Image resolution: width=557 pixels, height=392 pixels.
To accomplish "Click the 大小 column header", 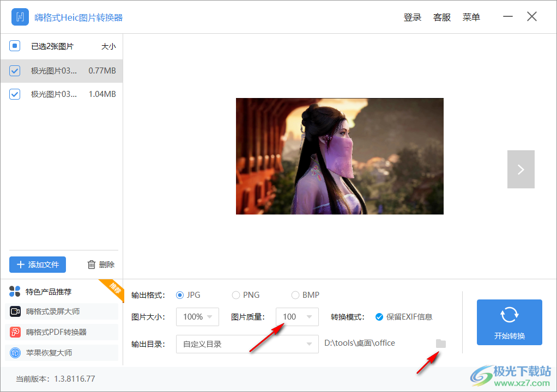I will (x=108, y=46).
